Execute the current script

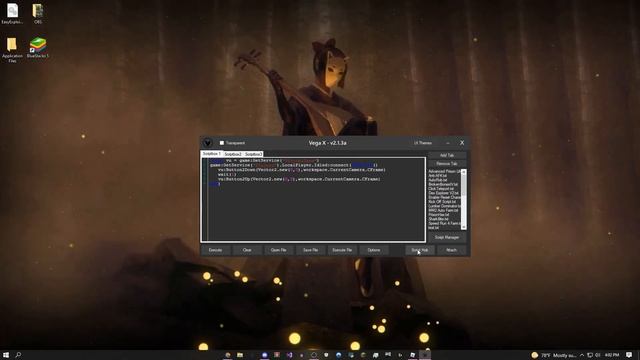[x=216, y=250]
